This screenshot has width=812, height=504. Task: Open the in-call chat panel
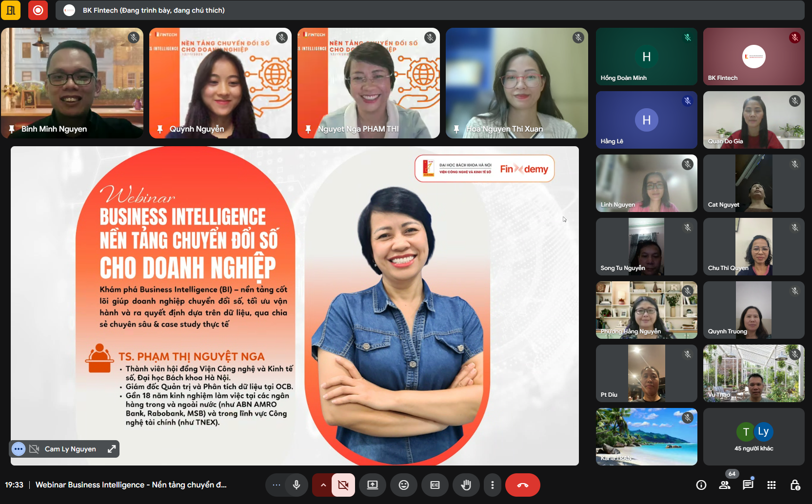[748, 485]
